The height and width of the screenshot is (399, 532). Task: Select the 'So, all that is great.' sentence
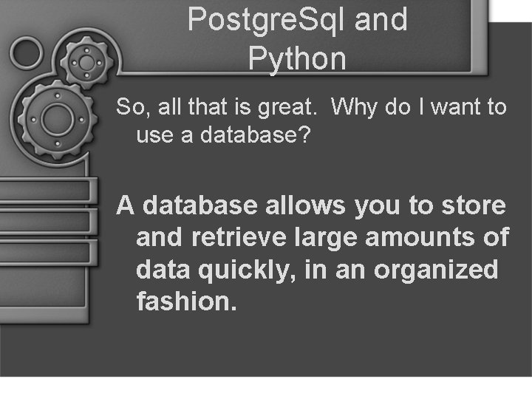click(216, 107)
